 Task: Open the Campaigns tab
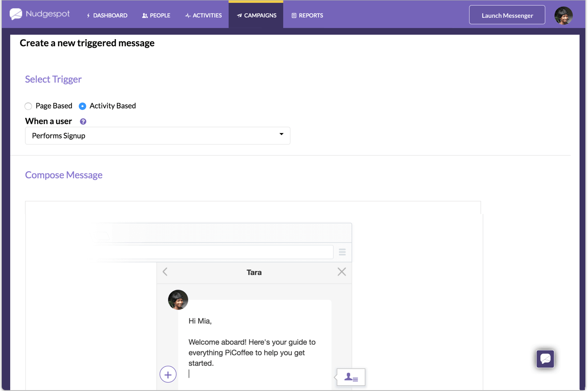pos(256,15)
